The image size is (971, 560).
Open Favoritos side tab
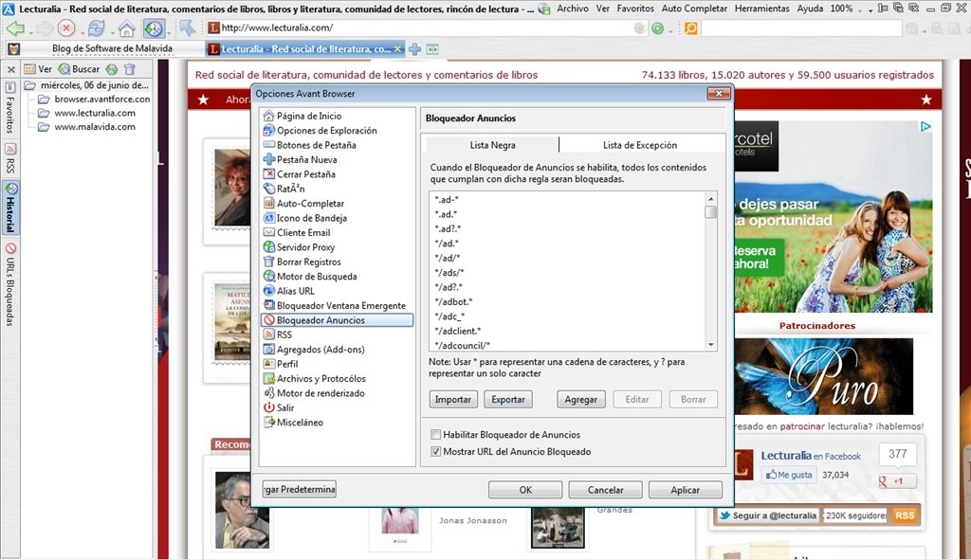coord(10,108)
